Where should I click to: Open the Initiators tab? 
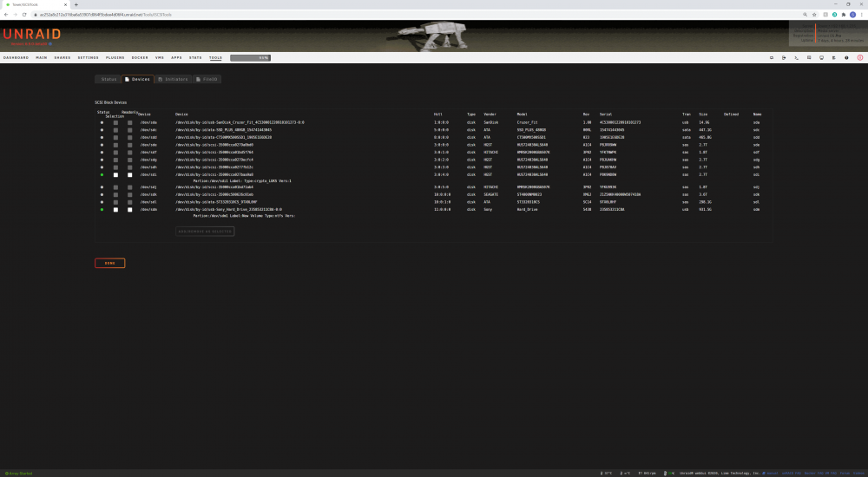(x=174, y=79)
